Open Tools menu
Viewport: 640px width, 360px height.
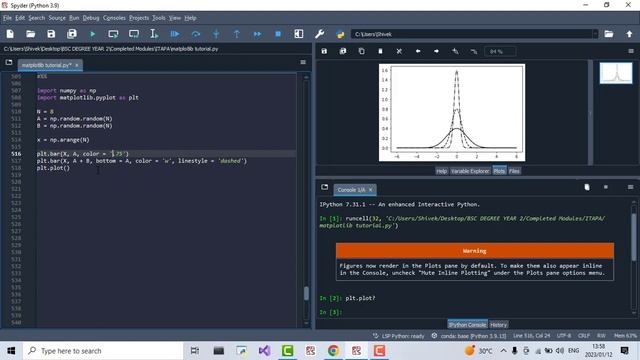pos(159,18)
